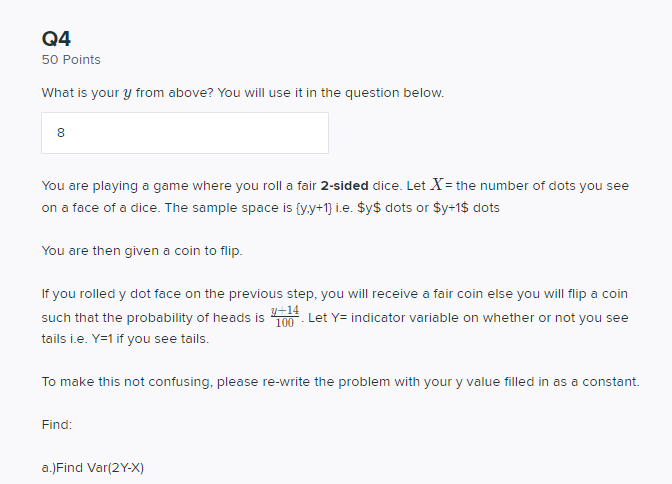
Task: Click the answer input field containing 8
Action: [x=184, y=133]
